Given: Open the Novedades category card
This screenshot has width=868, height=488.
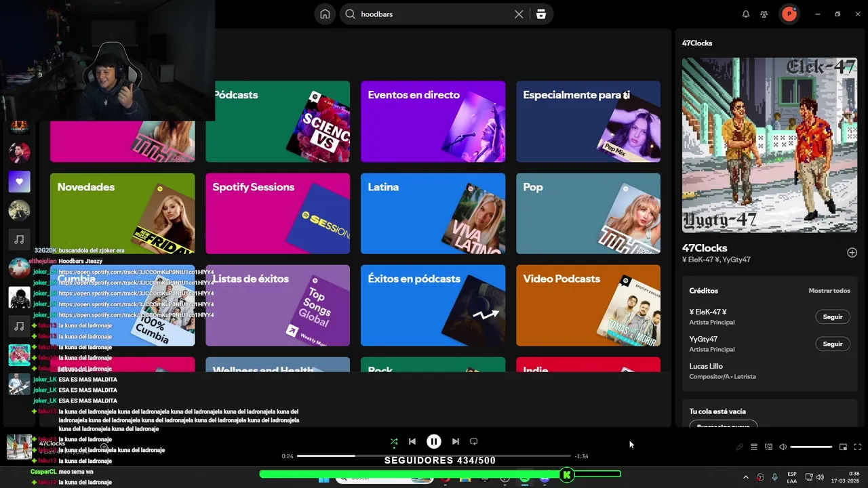Looking at the screenshot, I should click(x=122, y=213).
